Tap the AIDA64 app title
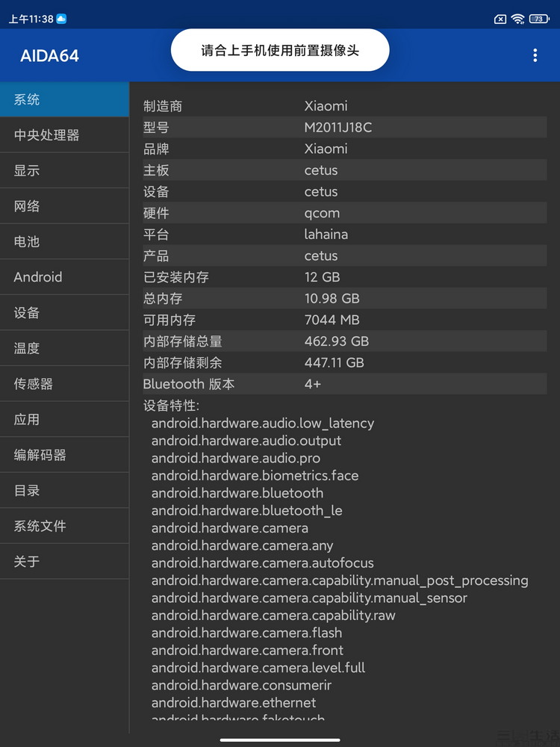The image size is (560, 747). (49, 56)
